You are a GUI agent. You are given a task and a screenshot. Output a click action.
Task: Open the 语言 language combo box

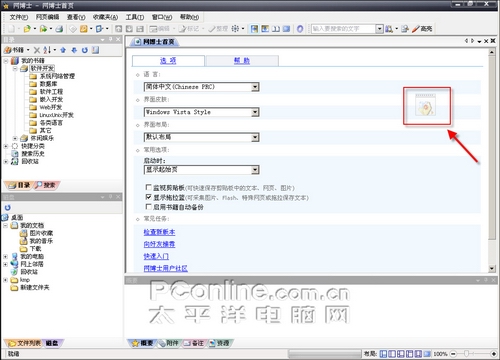[x=201, y=87]
